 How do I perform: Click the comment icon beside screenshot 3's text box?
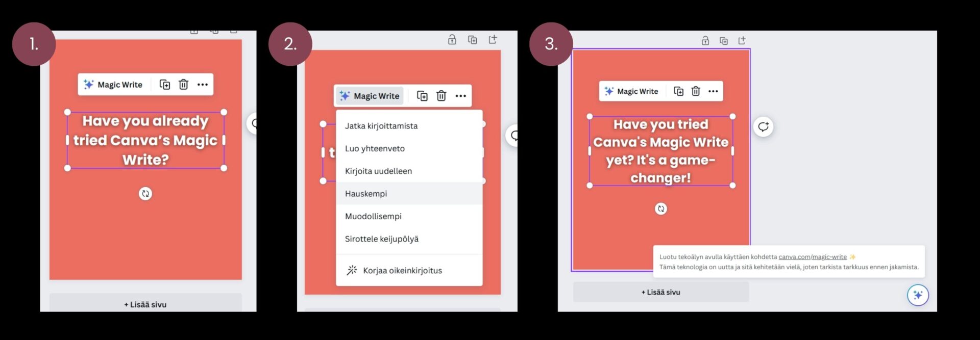pyautogui.click(x=763, y=126)
